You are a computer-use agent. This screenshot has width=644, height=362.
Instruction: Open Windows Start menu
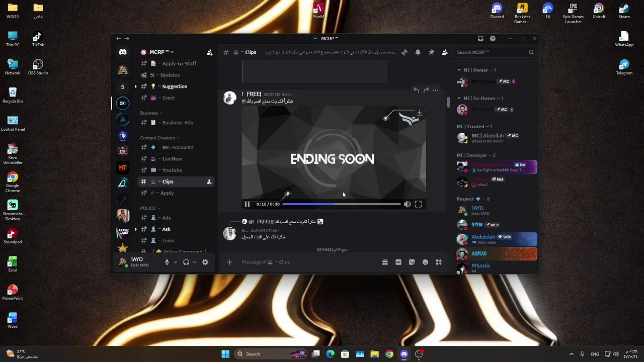[x=225, y=354]
